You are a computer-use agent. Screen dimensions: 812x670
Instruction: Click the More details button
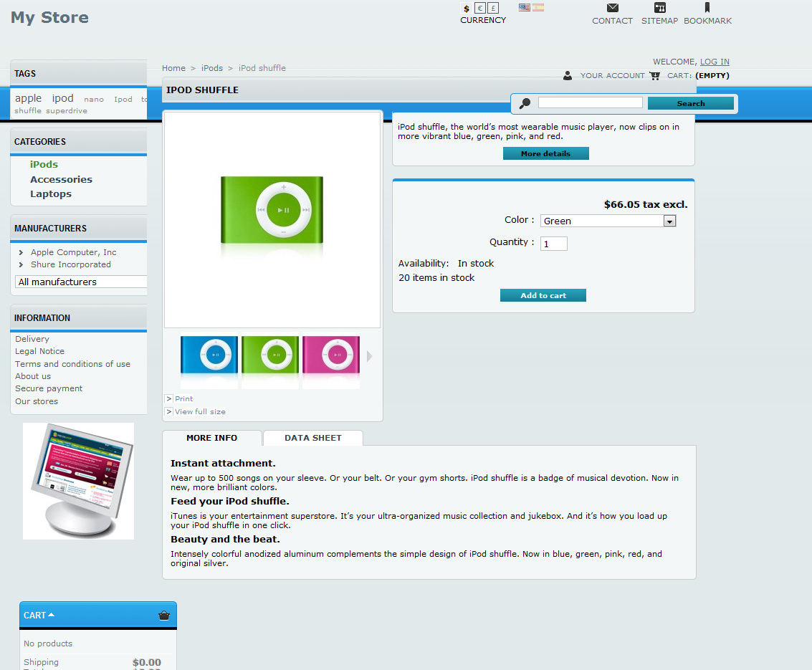[546, 153]
